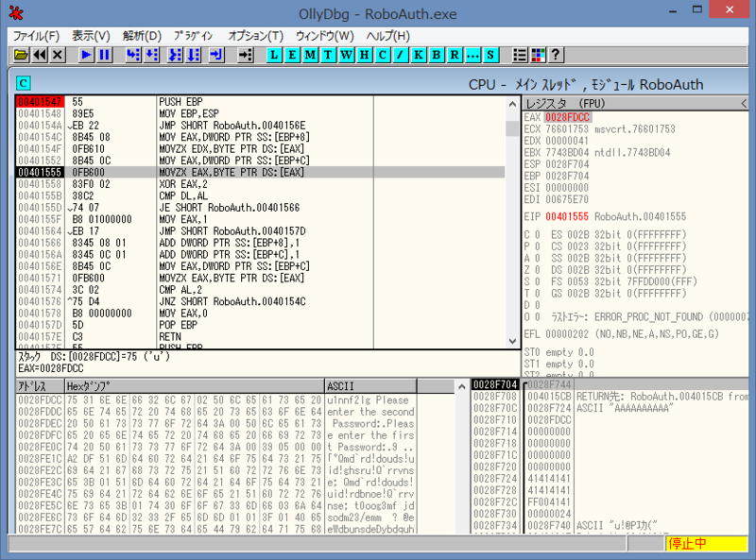Open the ヘルプ(H) menu

tap(388, 36)
